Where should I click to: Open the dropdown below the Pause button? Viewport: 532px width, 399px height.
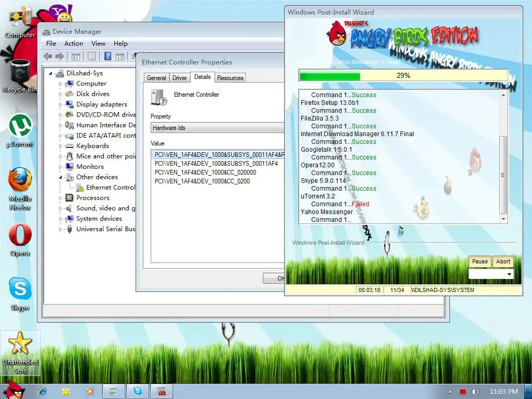click(491, 274)
